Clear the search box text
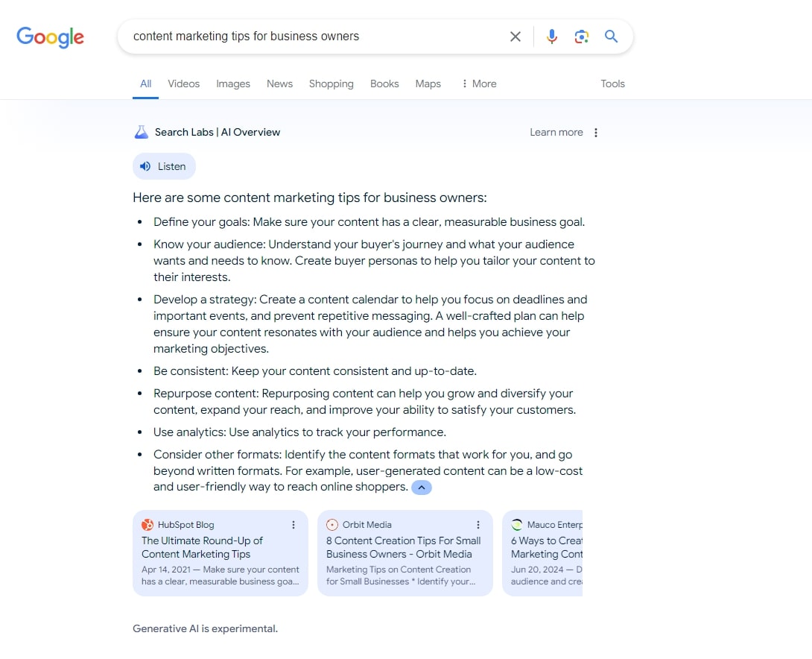This screenshot has height=659, width=812. (x=515, y=37)
